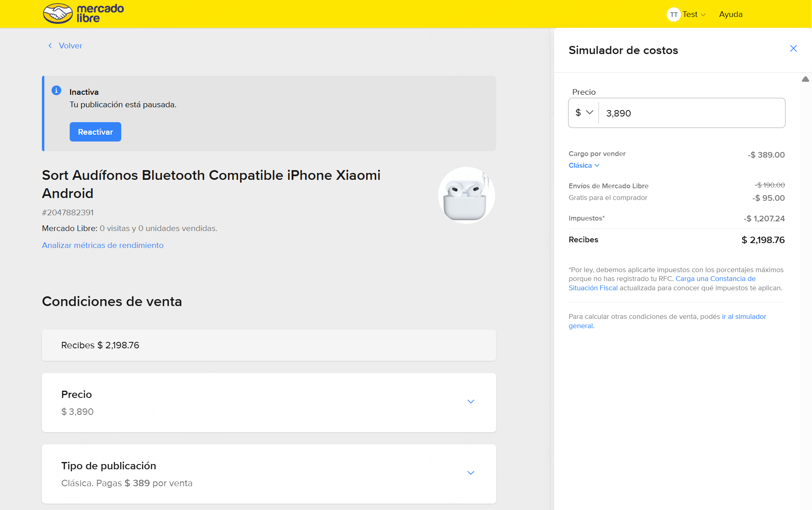Expand the Tipo de publicación section
This screenshot has width=812, height=510.
tap(470, 473)
